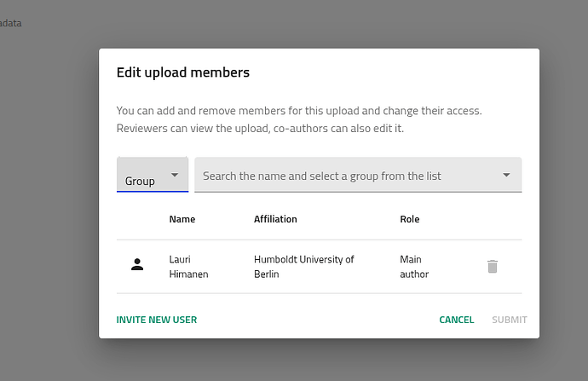588x381 pixels.
Task: Click the Affiliation column header
Action: coord(275,219)
